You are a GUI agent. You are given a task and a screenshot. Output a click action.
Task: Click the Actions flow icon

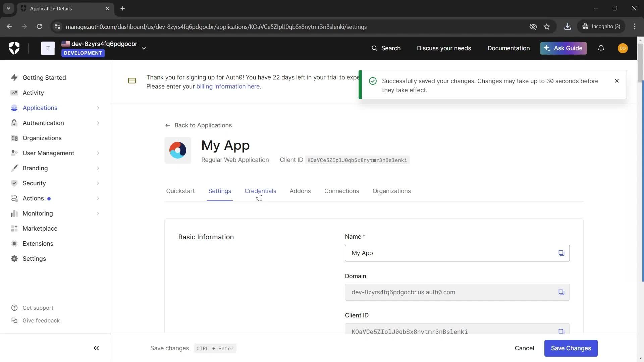pos(14,198)
